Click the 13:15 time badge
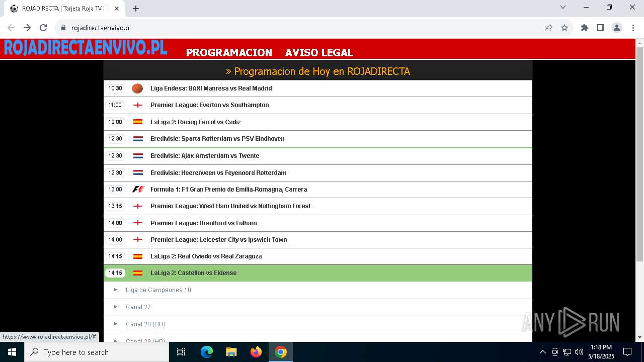The width and height of the screenshot is (644, 362). point(115,206)
